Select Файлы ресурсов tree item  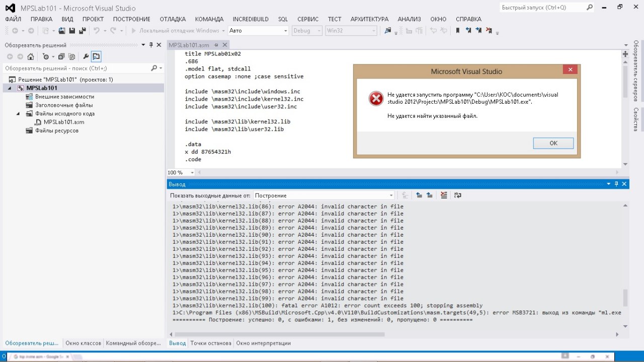(56, 131)
